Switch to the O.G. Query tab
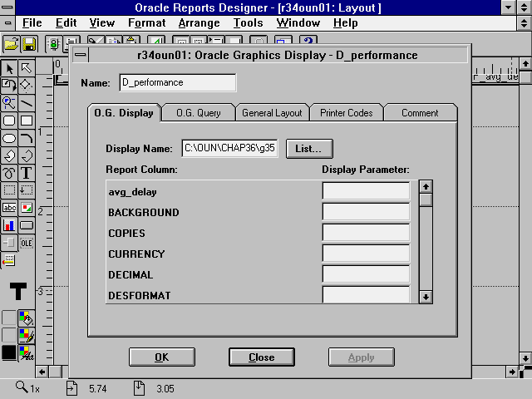Screen dimensions: 532x399 coord(199,112)
